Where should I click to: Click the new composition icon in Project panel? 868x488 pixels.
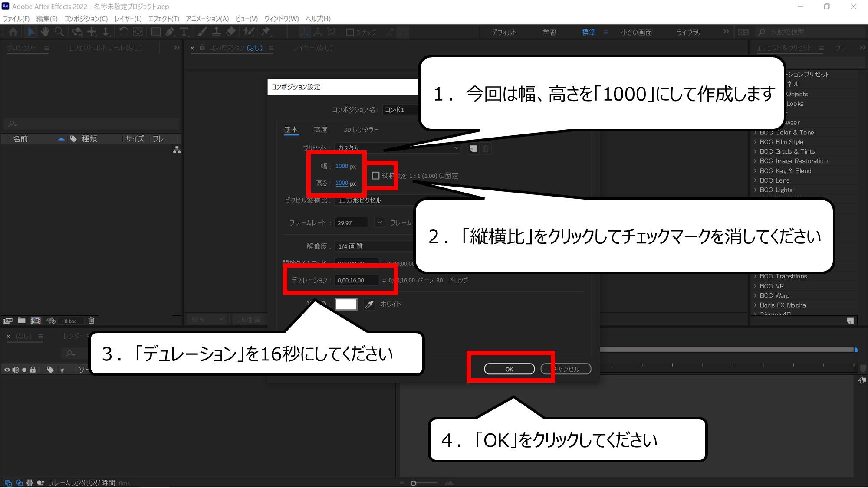pyautogui.click(x=36, y=321)
